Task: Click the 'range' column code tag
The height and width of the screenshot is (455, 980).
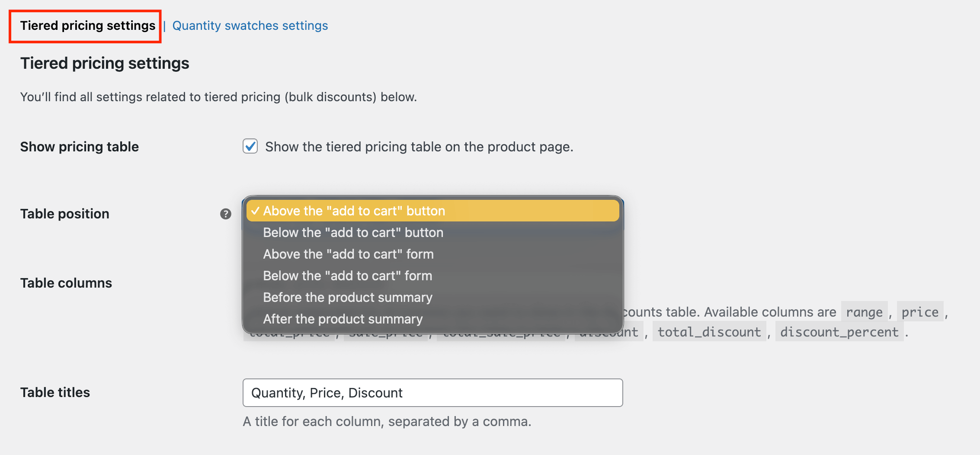Action: click(864, 312)
